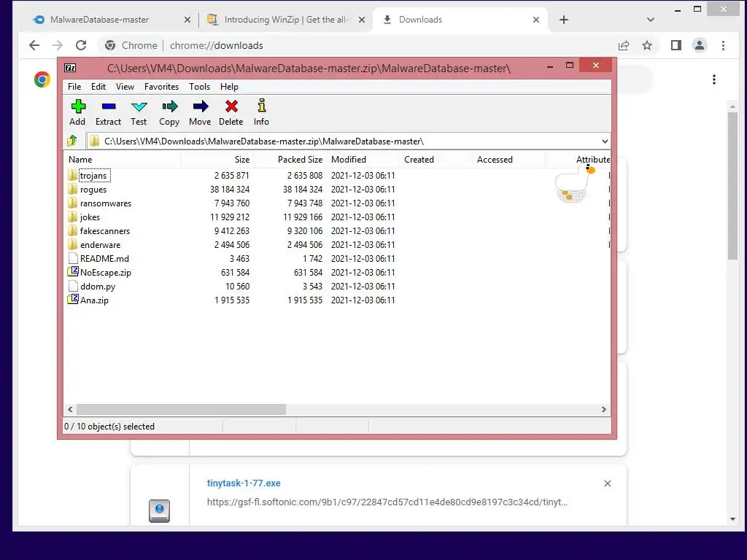Screen dimensions: 747x560
Task: Click the down arrow of Chrome page scrollbar
Action: coord(732,519)
